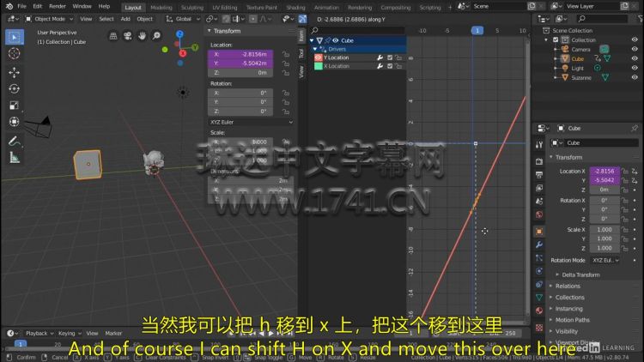The width and height of the screenshot is (644, 362).
Task: Expand the Motion Paths panel
Action: 572,320
